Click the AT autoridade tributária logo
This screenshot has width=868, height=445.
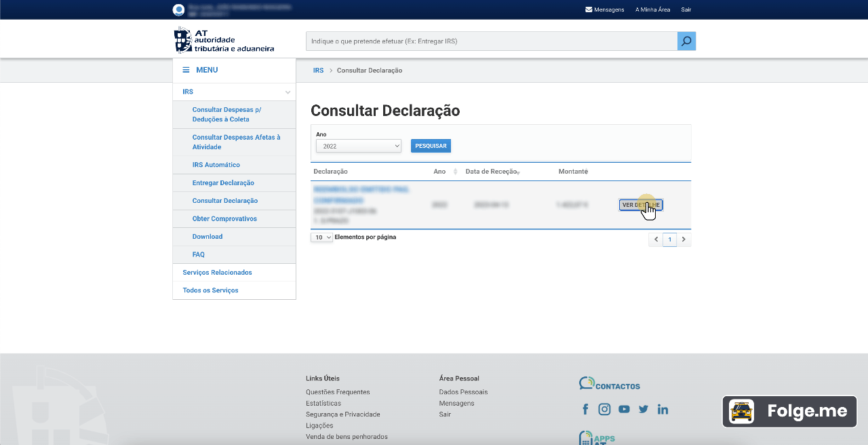224,41
